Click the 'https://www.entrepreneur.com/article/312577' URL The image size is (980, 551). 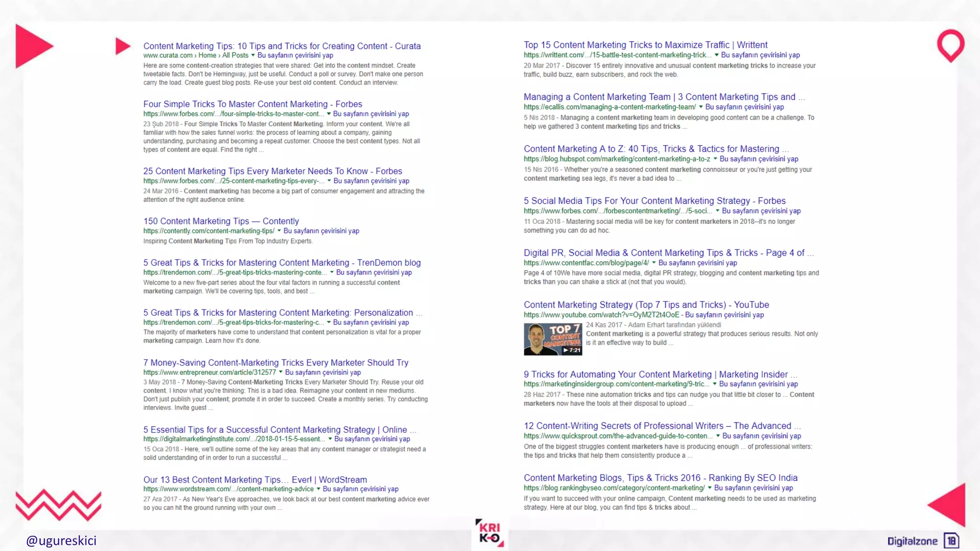[210, 372]
